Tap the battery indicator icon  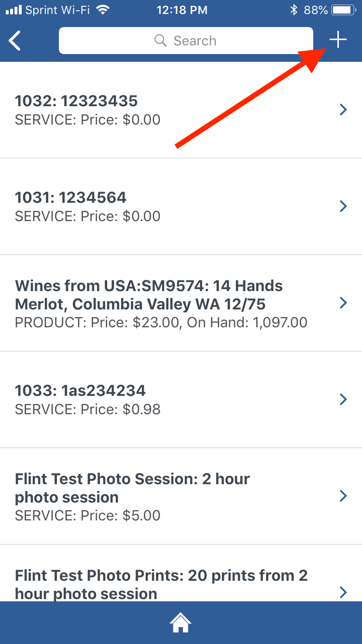(344, 10)
